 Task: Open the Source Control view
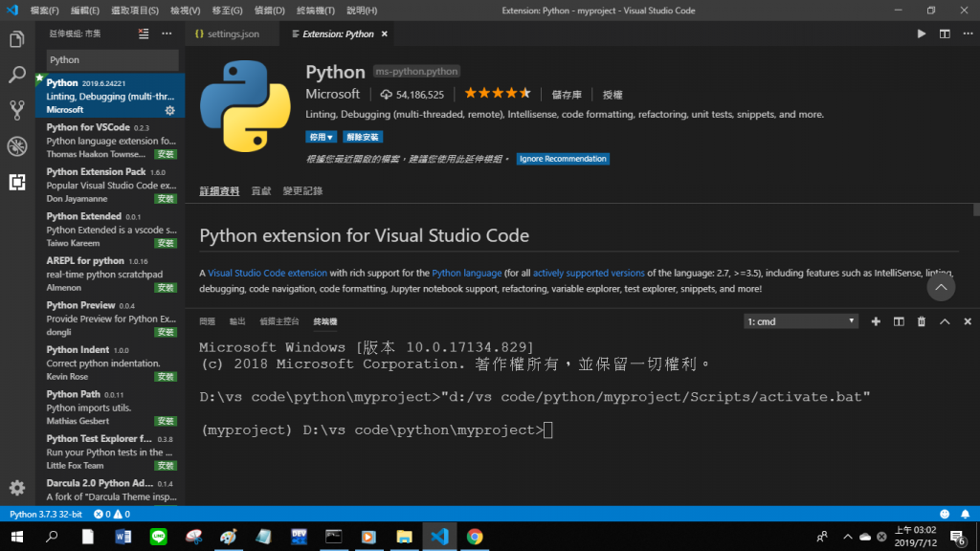[x=17, y=111]
